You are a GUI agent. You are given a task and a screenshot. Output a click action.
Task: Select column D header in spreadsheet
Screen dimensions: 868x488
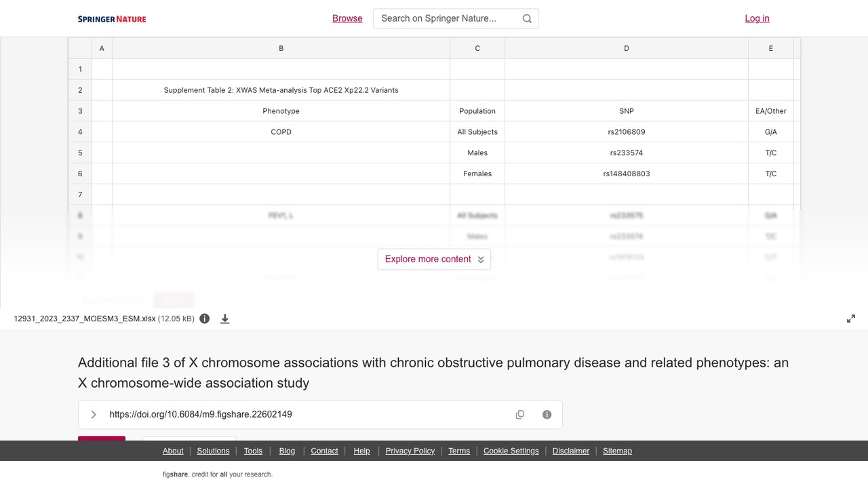(x=627, y=48)
